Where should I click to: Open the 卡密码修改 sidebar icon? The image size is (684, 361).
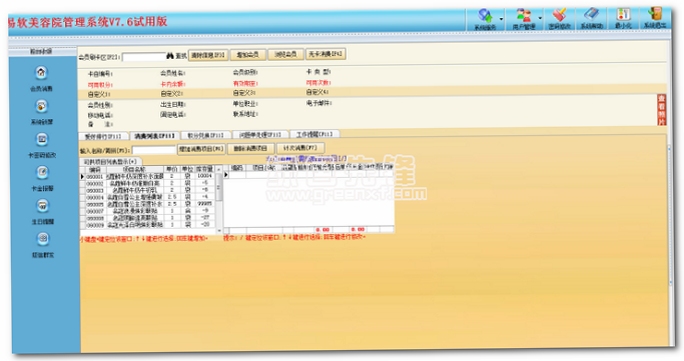(42, 139)
